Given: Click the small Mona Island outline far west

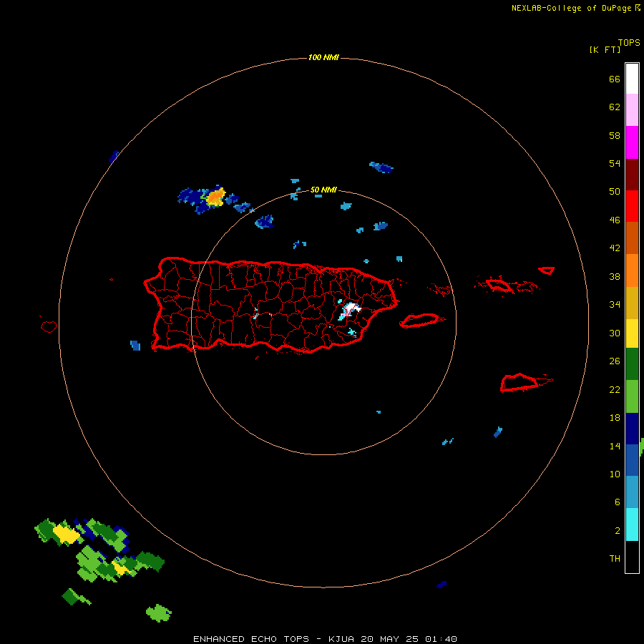Looking at the screenshot, I should pos(49,326).
